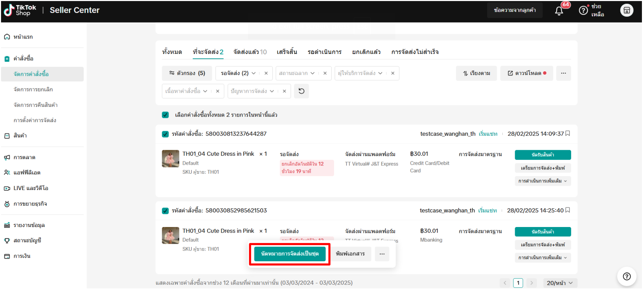
Task: Switch to the เสร็จสิ้น tab
Action: point(287,52)
